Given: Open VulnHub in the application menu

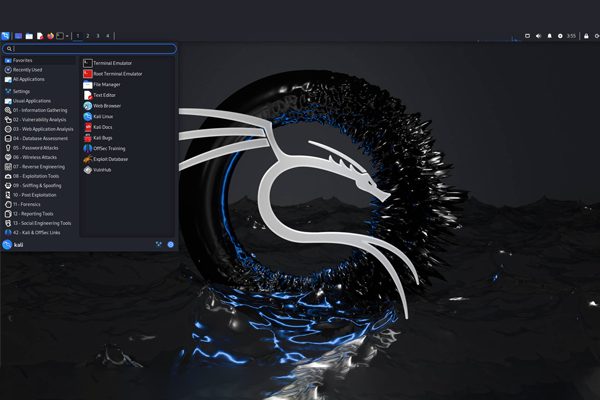Looking at the screenshot, I should tap(105, 170).
